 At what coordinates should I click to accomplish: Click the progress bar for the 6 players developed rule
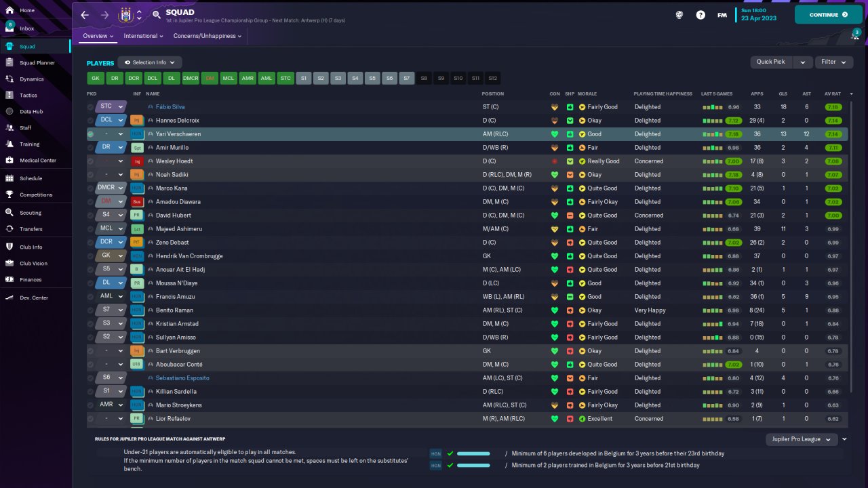pos(473,453)
